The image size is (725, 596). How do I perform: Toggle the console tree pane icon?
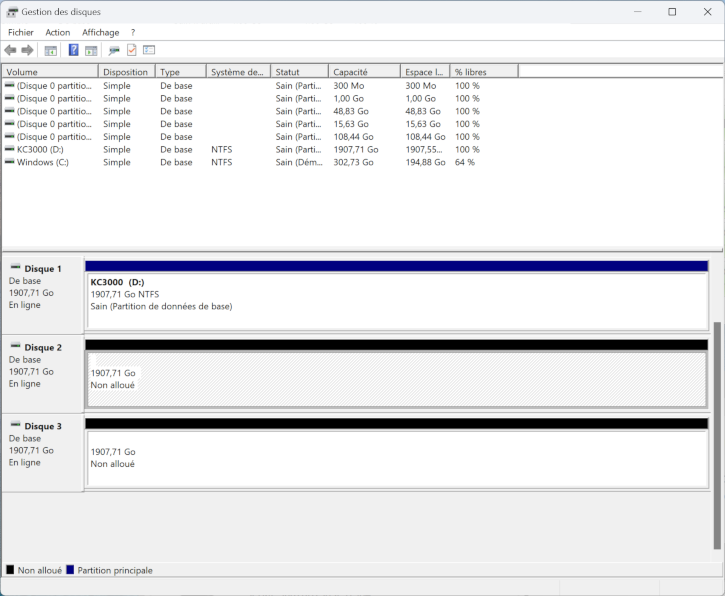click(51, 50)
